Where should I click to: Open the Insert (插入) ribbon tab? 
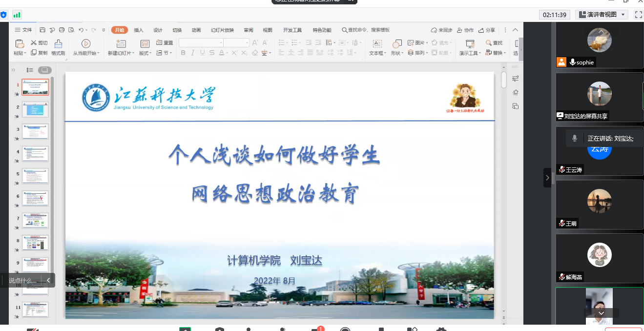pyautogui.click(x=139, y=30)
